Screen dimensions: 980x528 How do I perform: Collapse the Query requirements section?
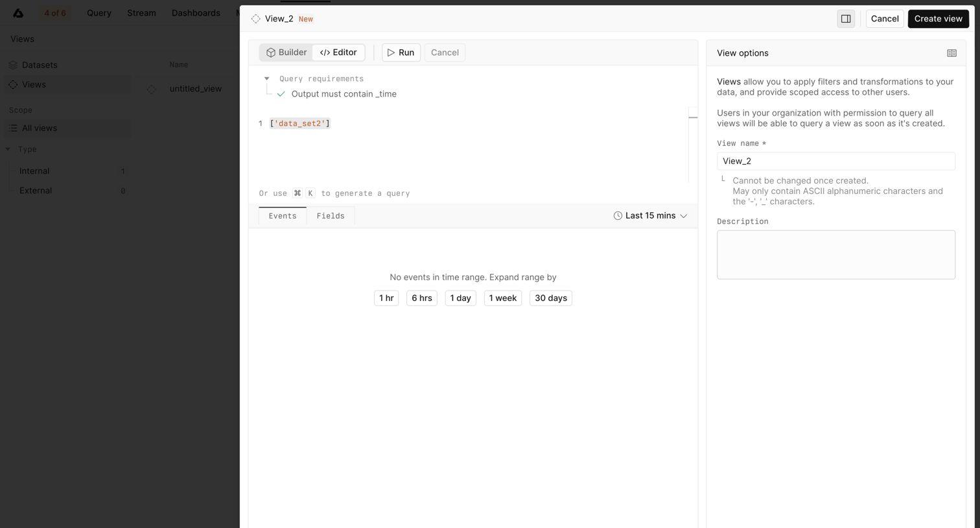[x=266, y=78]
